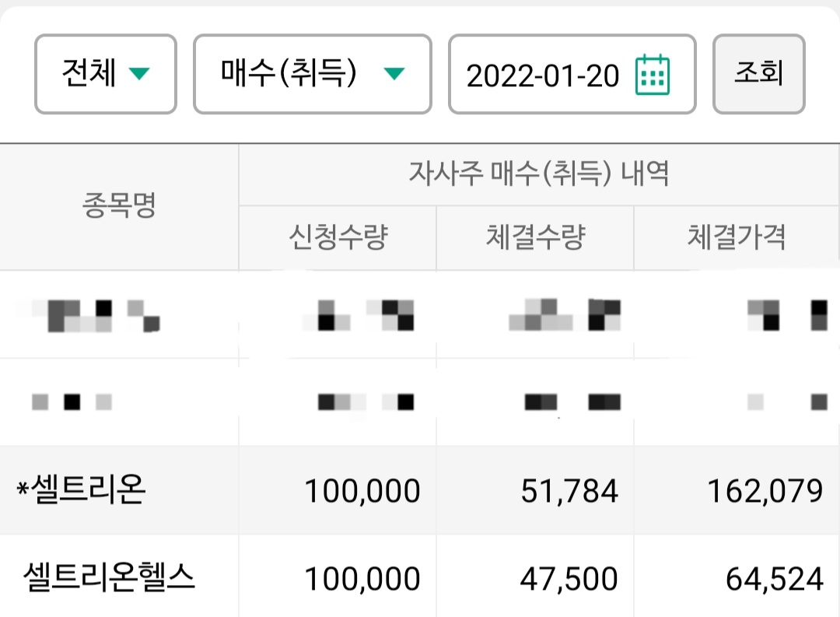The height and width of the screenshot is (617, 840).
Task: Click 셀트리온 requested quantity 100,000
Action: coord(362,491)
